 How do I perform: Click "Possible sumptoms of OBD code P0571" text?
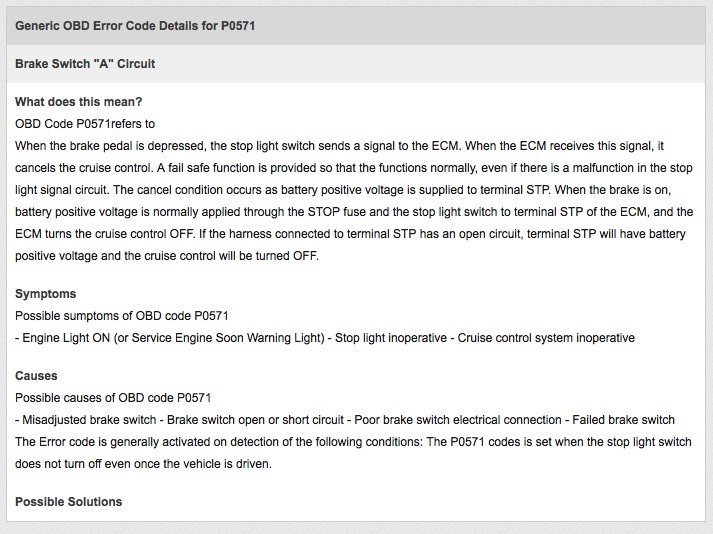pos(122,316)
